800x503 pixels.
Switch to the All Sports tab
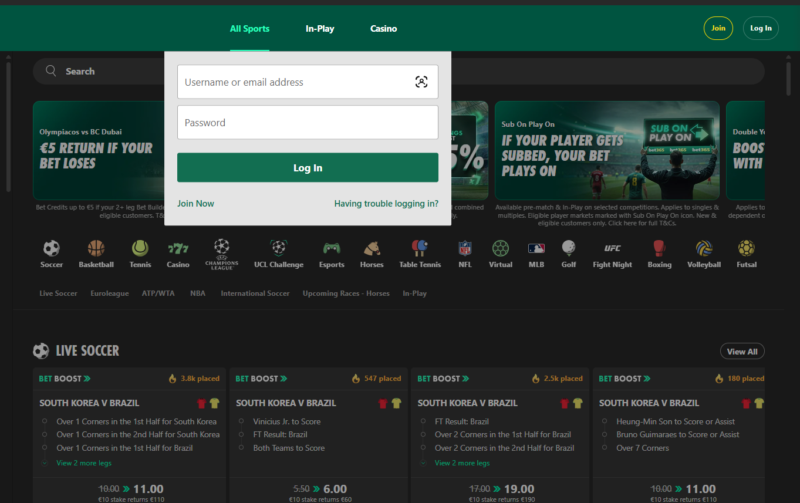[249, 29]
